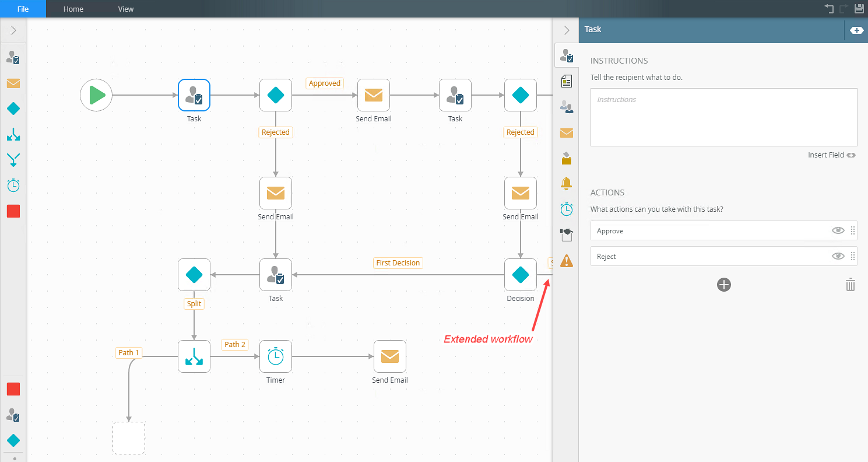Open the voting ballot box tab
Screen dimensions: 868x462
tap(566, 158)
